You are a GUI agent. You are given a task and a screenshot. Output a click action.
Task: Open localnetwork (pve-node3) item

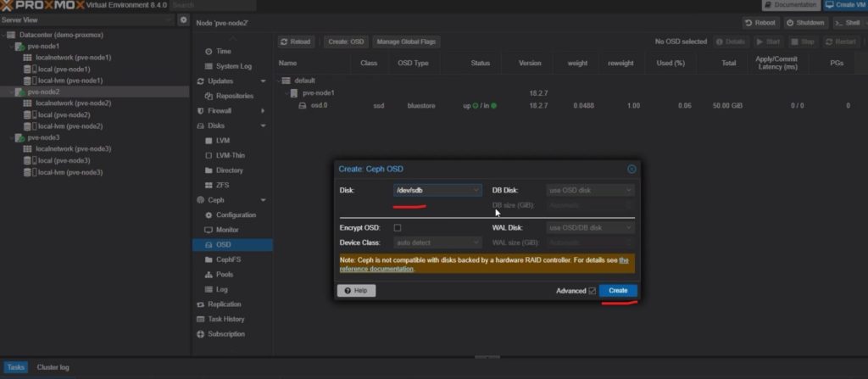pyautogui.click(x=73, y=149)
